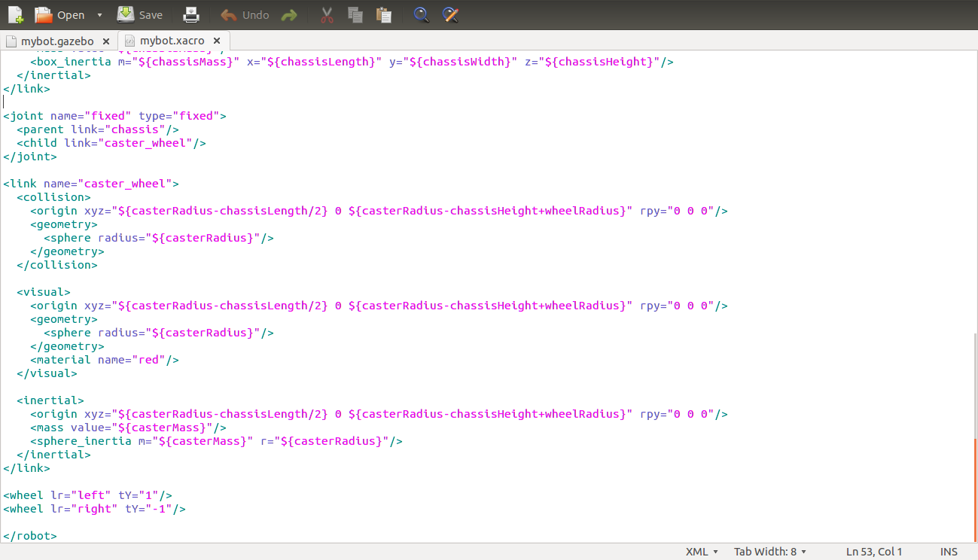978x560 pixels.
Task: Redo the last undone action
Action: pyautogui.click(x=288, y=15)
